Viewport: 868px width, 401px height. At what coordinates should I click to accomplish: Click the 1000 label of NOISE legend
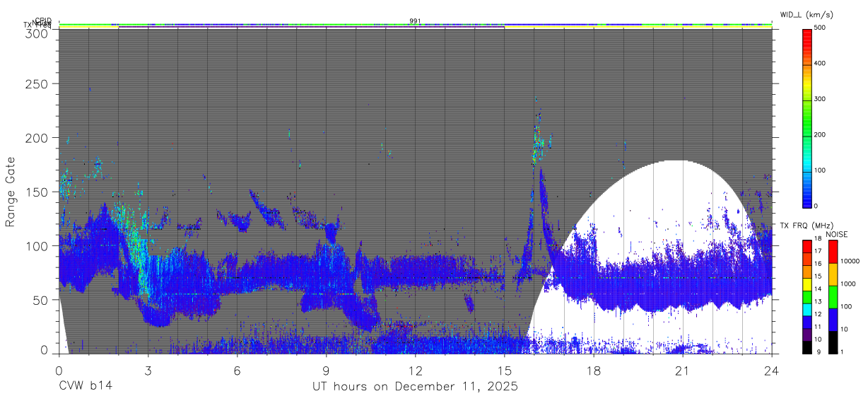coord(848,284)
